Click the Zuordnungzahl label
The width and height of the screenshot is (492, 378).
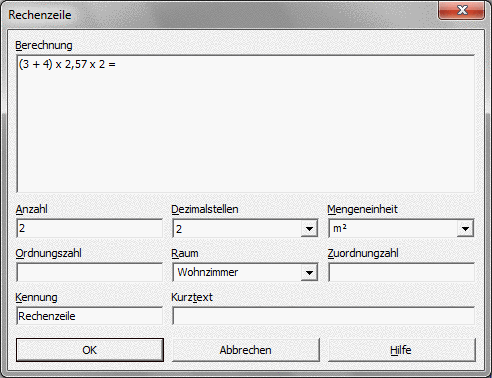[x=363, y=253]
